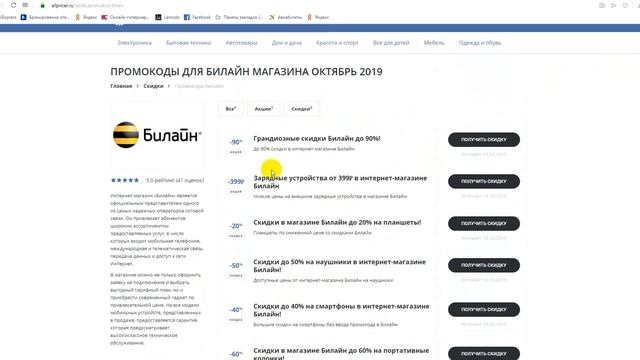Open Скидки до 60% на портативные колонки title
Screen dimensions: 640x360
(x=341, y=353)
